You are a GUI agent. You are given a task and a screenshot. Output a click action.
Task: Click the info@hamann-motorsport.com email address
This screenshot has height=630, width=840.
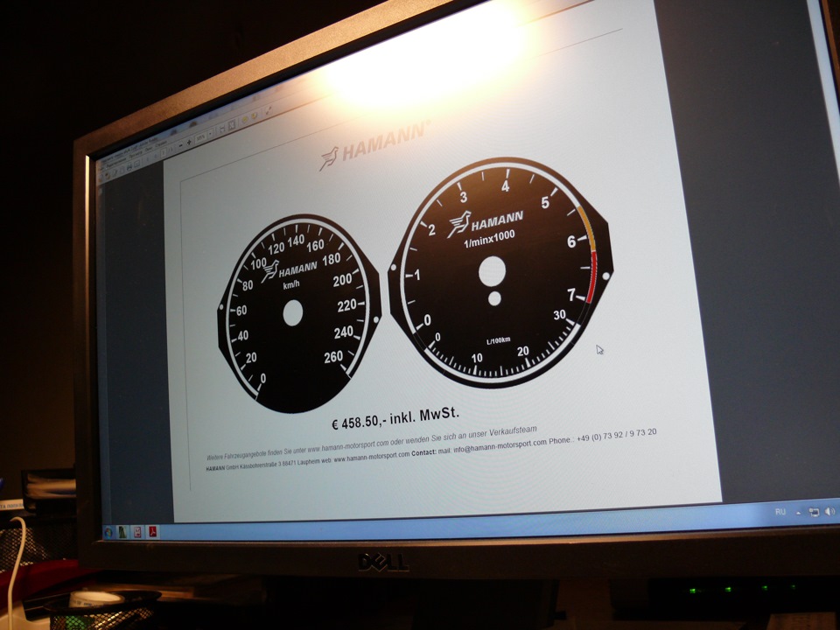pos(500,447)
